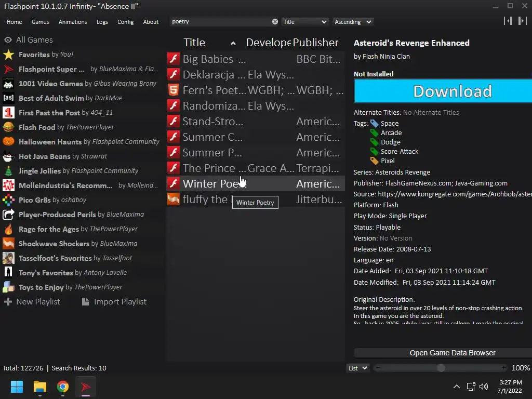Open the Ascending order dropdown
Screen dimensions: 532x399
[x=353, y=22]
